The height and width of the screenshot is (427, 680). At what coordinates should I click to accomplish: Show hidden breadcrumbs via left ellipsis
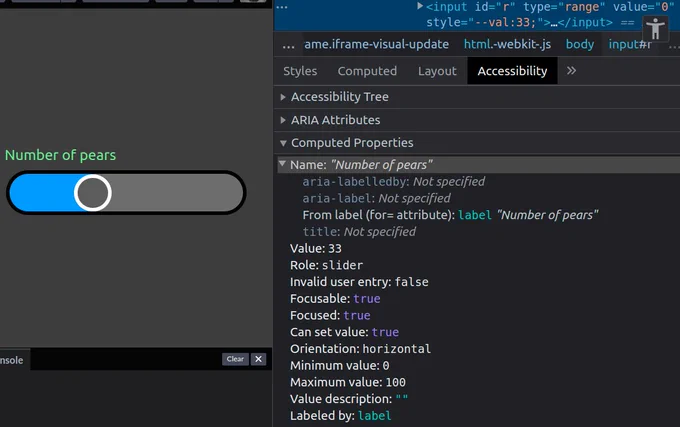tap(288, 45)
